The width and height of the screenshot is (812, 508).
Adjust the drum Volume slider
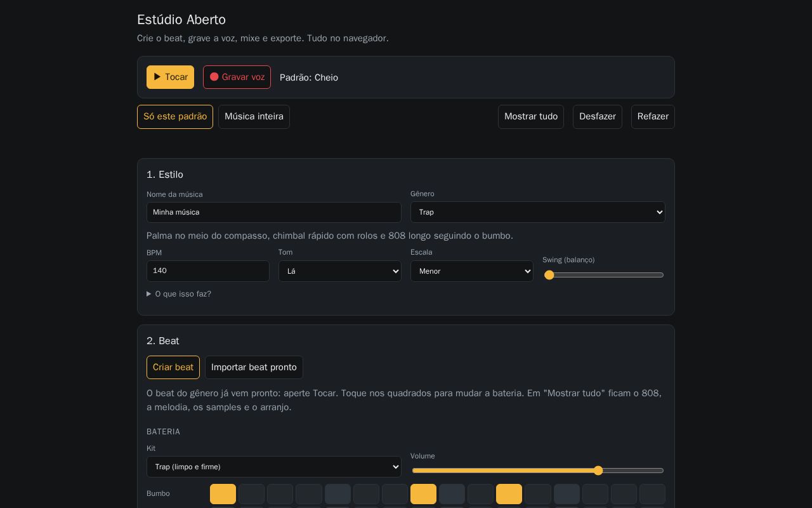[x=538, y=471]
